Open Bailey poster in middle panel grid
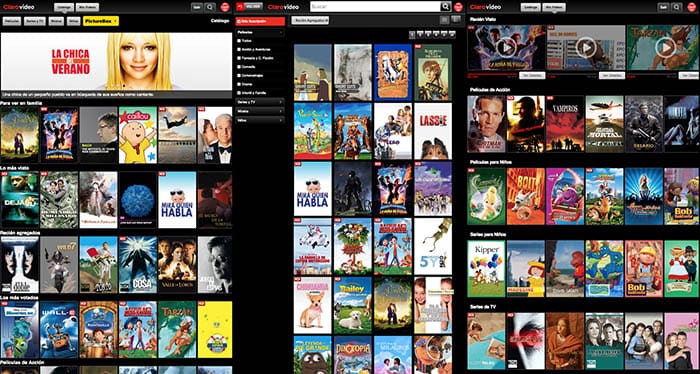Image resolution: width=700 pixels, height=374 pixels. point(353,305)
